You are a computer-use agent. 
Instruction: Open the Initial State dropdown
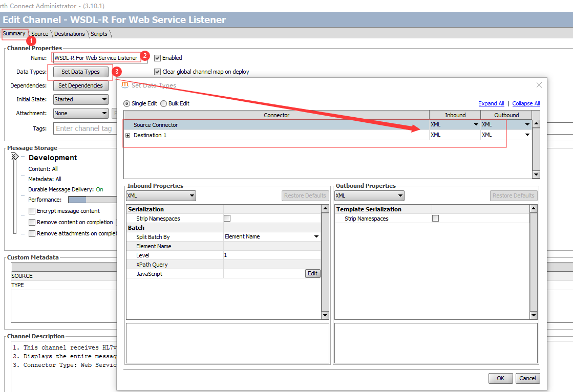click(x=81, y=99)
